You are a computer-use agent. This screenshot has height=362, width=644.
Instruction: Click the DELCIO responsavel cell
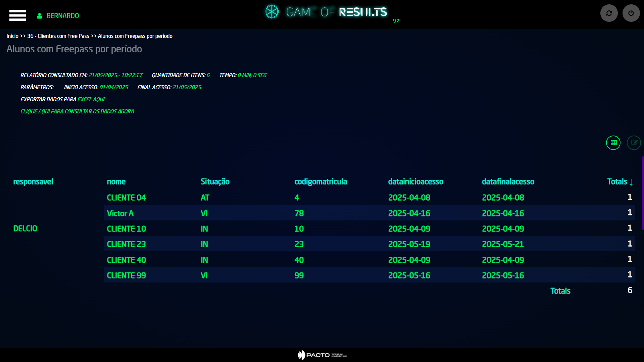tap(25, 228)
